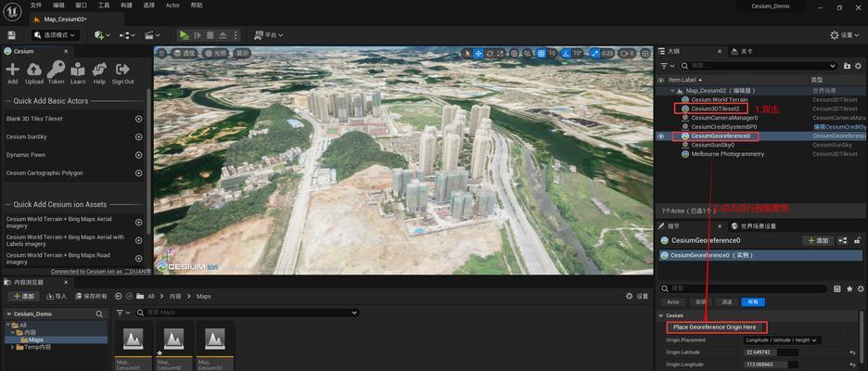Add Cesium SunSky with plus icon
868x371 pixels.
pyautogui.click(x=138, y=136)
